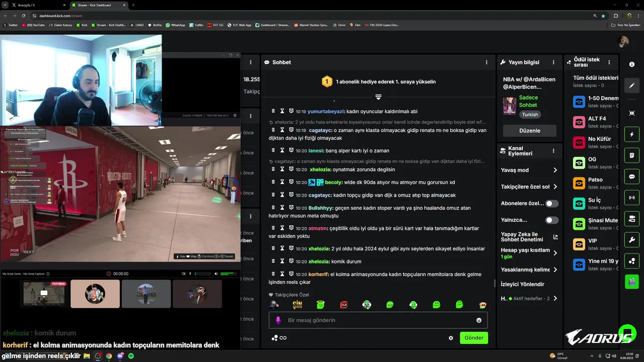
Task: Open the browser tab list dropdown
Action: point(5,5)
